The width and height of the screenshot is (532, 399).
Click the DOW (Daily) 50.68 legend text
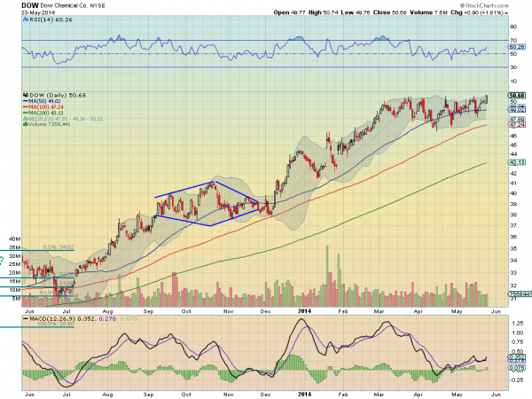tap(58, 96)
